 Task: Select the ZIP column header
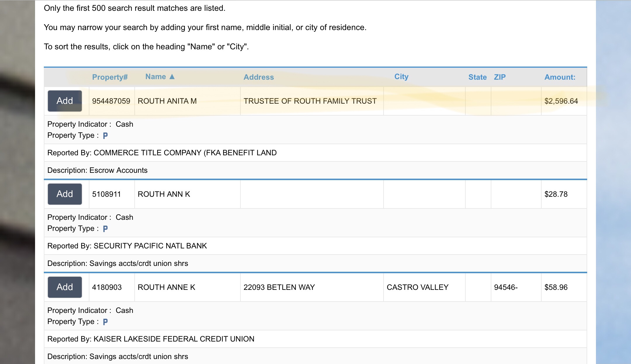[x=500, y=77]
